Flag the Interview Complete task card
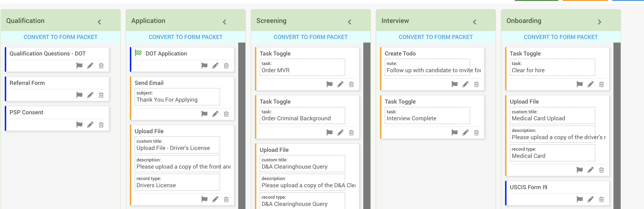The height and width of the screenshot is (209, 644). (x=454, y=132)
